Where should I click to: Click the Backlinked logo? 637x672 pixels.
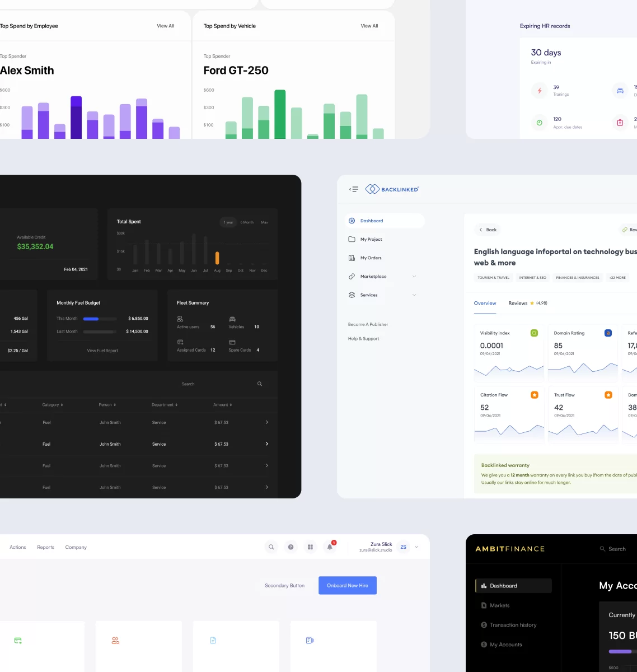click(392, 189)
